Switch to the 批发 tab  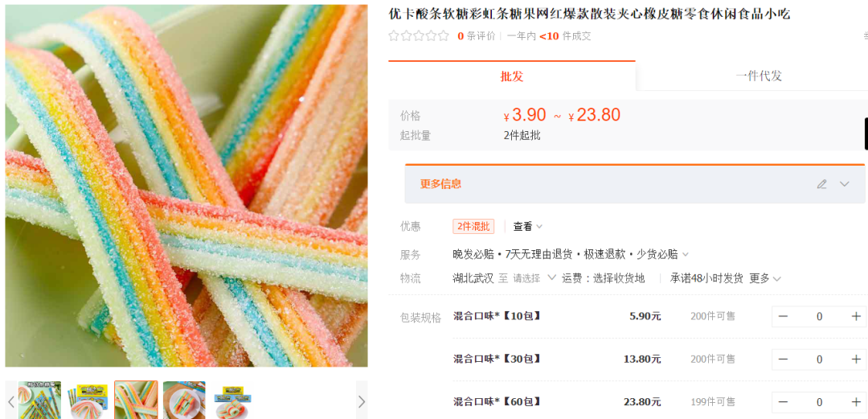(x=511, y=76)
